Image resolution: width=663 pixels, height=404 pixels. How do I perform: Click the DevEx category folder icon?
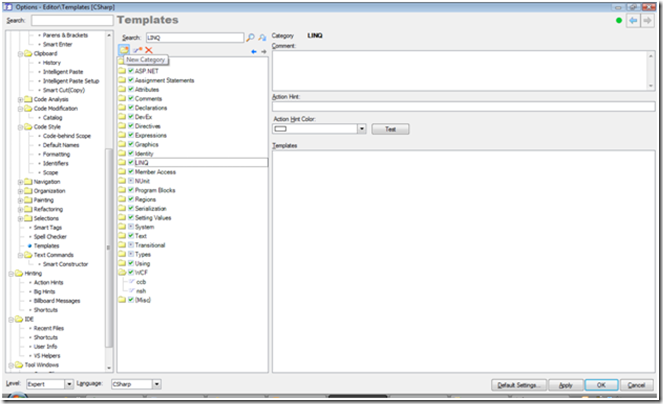[122, 116]
